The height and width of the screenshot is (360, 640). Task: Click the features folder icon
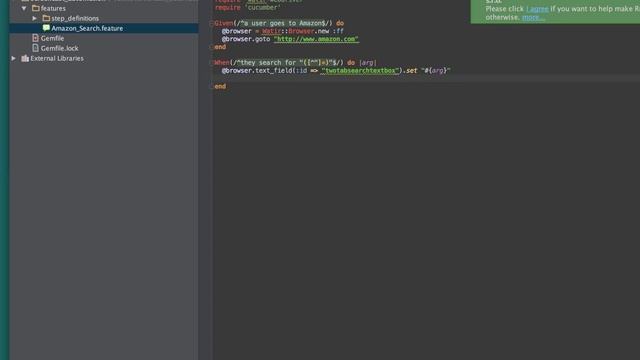pos(36,8)
